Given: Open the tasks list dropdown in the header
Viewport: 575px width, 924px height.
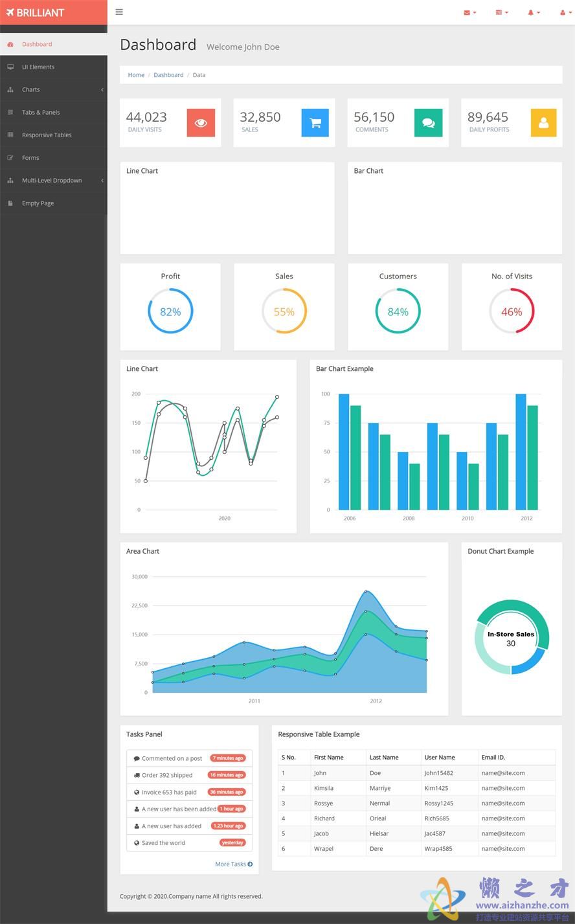Looking at the screenshot, I should [x=501, y=12].
